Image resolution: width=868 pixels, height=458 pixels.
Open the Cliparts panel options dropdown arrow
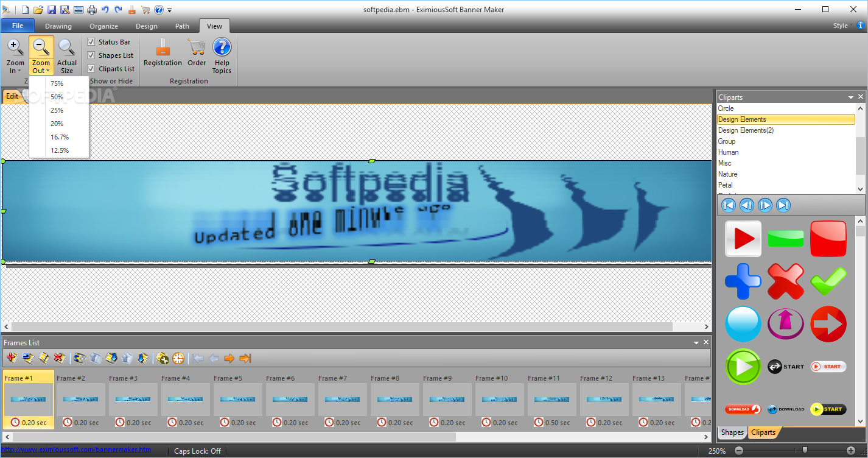pyautogui.click(x=851, y=97)
